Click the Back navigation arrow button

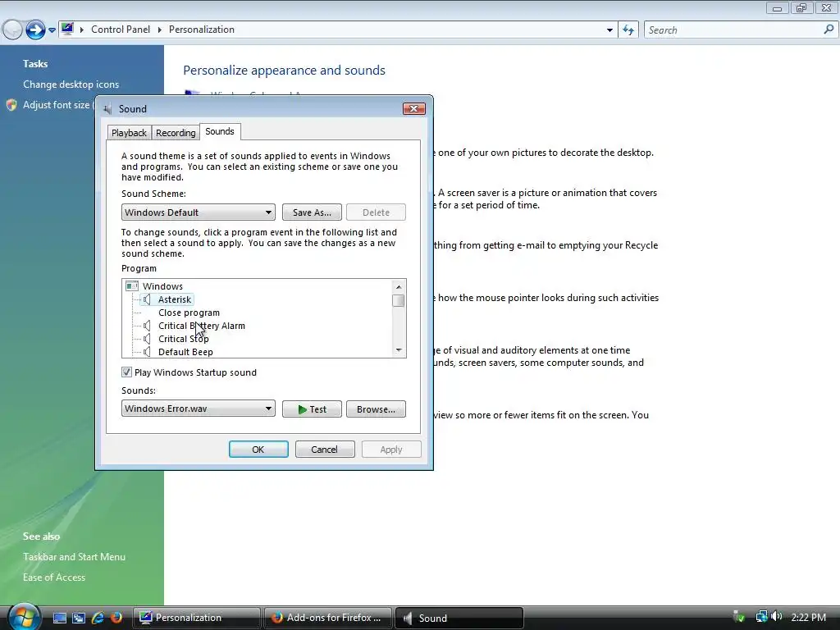[x=13, y=30]
